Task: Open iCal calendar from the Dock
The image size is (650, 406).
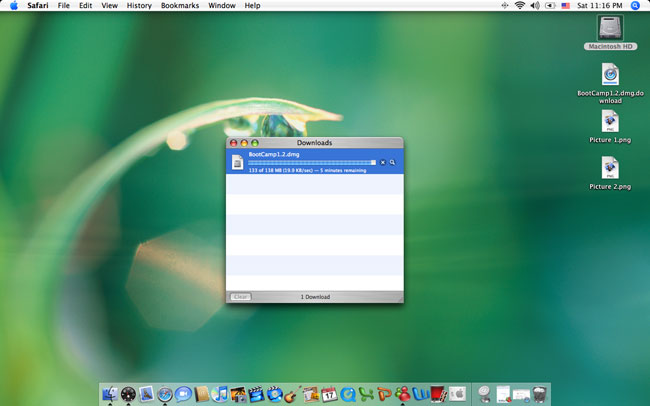Action: (330, 394)
